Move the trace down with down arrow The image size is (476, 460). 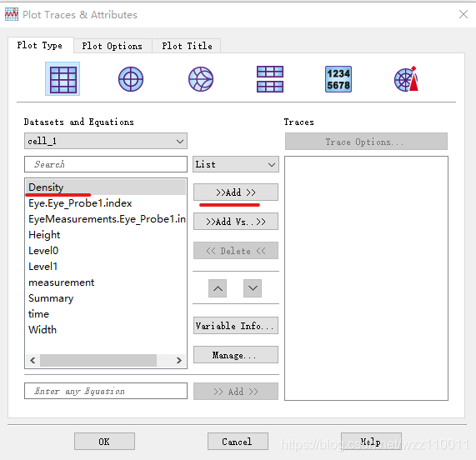253,288
